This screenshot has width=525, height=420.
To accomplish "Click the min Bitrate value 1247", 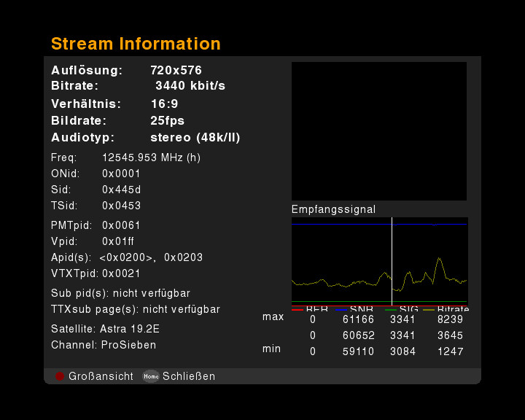I will pyautogui.click(x=451, y=351).
